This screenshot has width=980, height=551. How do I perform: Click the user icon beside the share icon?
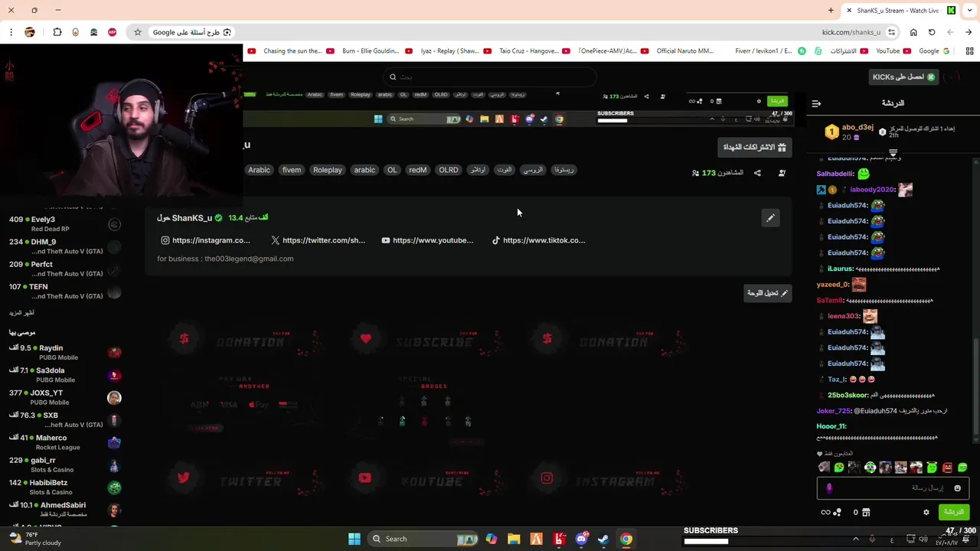click(x=782, y=173)
